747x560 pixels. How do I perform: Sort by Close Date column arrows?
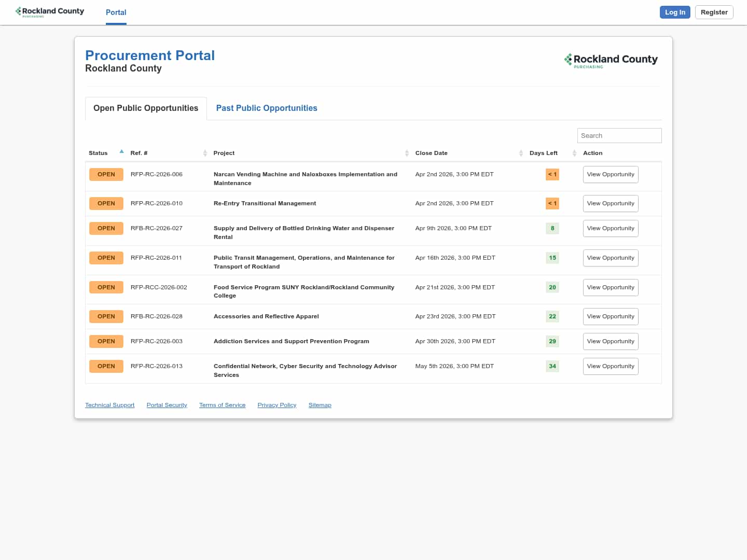coord(521,153)
